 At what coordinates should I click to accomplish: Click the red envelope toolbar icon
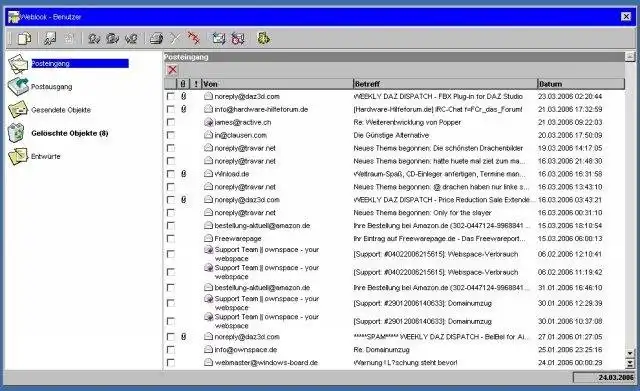238,39
